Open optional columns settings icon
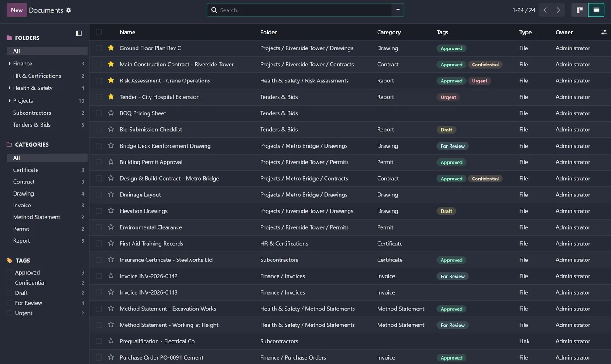 pyautogui.click(x=604, y=32)
